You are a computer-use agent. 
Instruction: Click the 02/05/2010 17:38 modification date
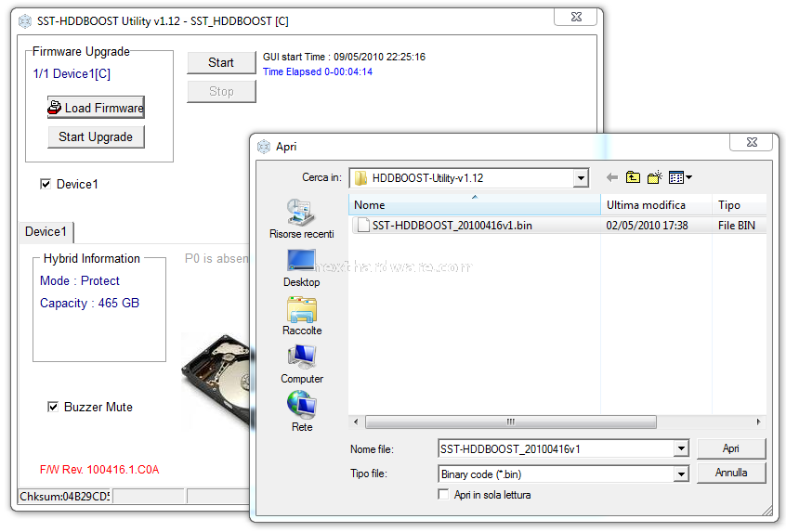tap(647, 226)
